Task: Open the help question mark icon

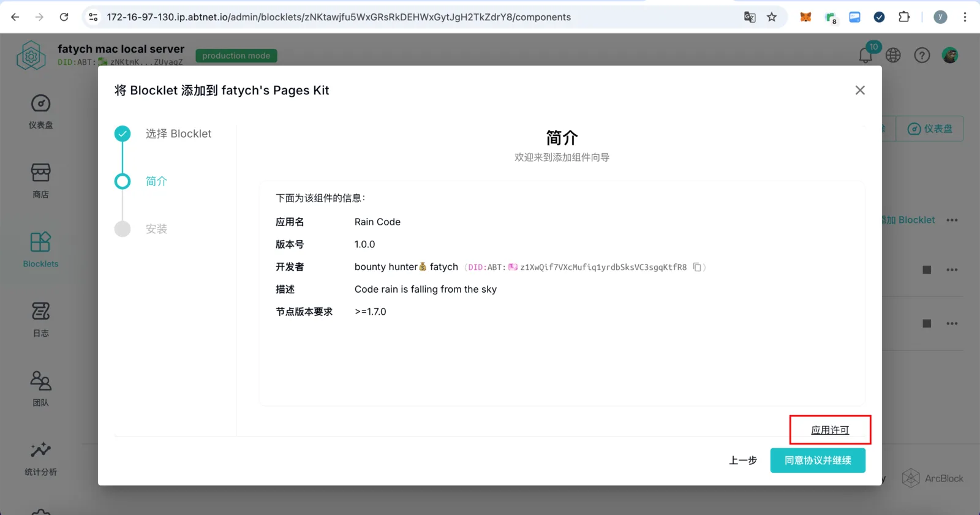Action: pyautogui.click(x=922, y=55)
